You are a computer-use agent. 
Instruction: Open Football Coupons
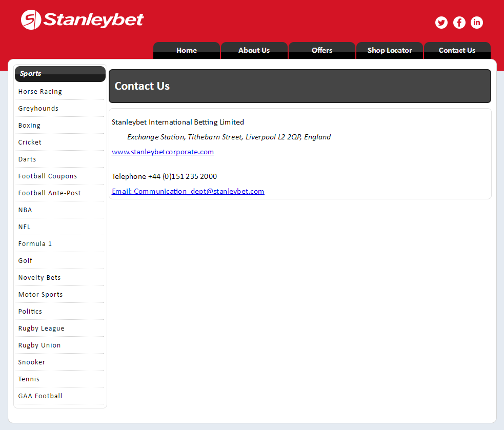coord(59,176)
